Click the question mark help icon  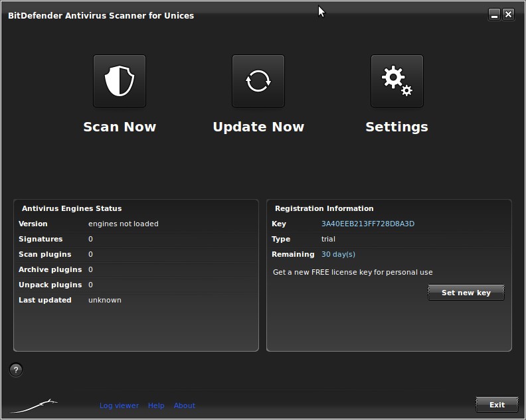[16, 370]
